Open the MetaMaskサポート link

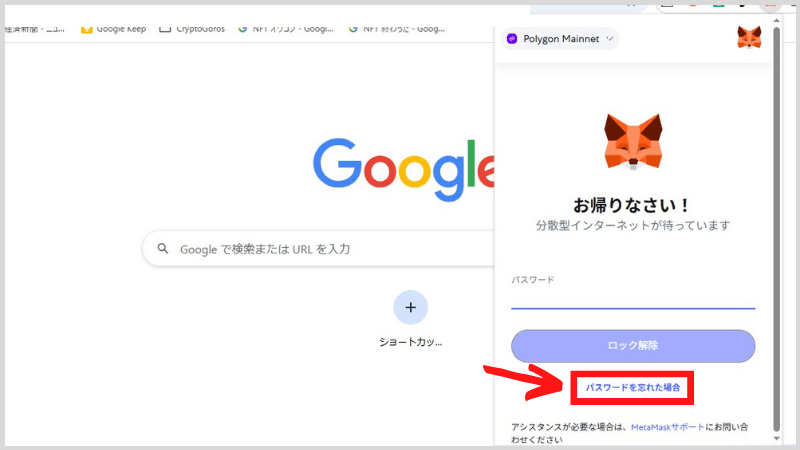[667, 427]
